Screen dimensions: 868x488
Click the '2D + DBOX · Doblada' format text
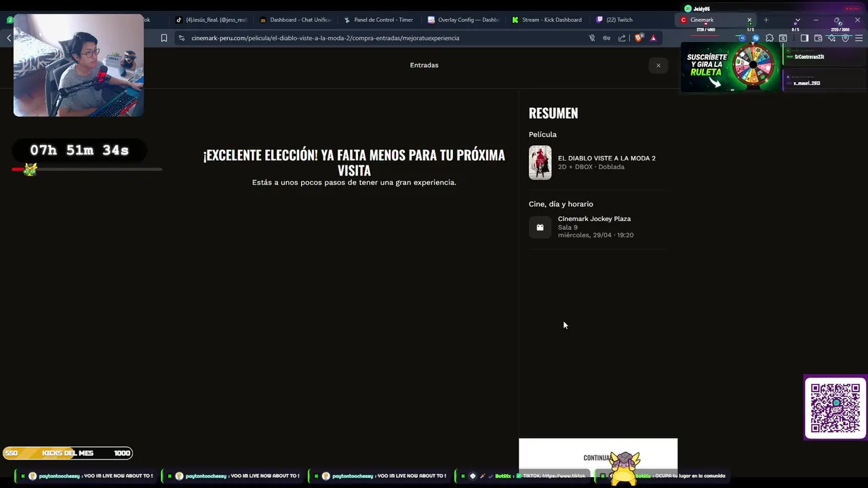click(x=591, y=167)
